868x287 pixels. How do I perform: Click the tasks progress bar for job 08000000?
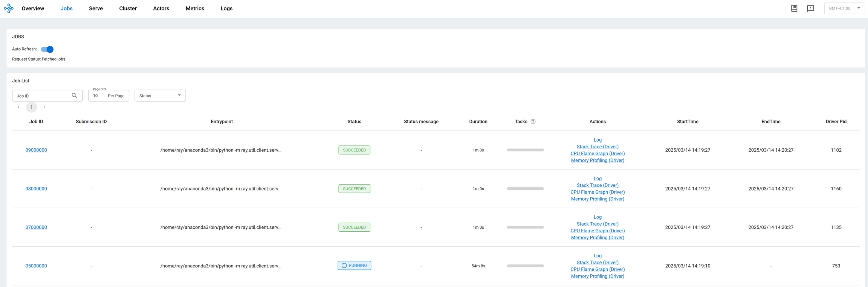tap(525, 189)
